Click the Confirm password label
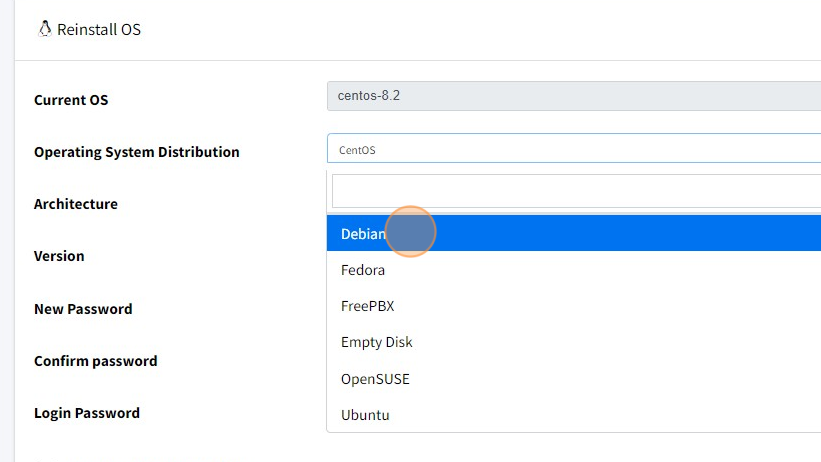The image size is (821, 462). (96, 361)
